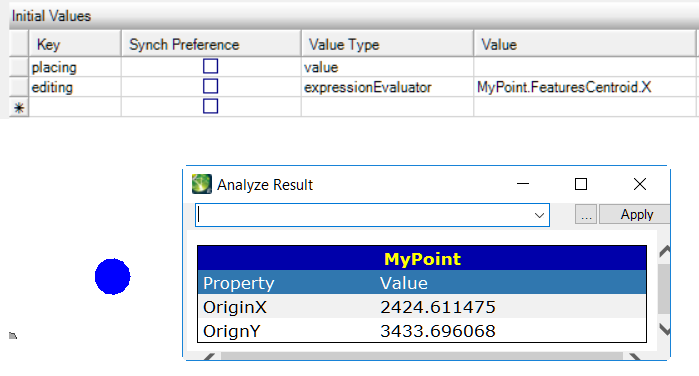Viewport: 699px width, 376px height.
Task: Click the horizontal scrollbar left arrow
Action: click(x=209, y=356)
